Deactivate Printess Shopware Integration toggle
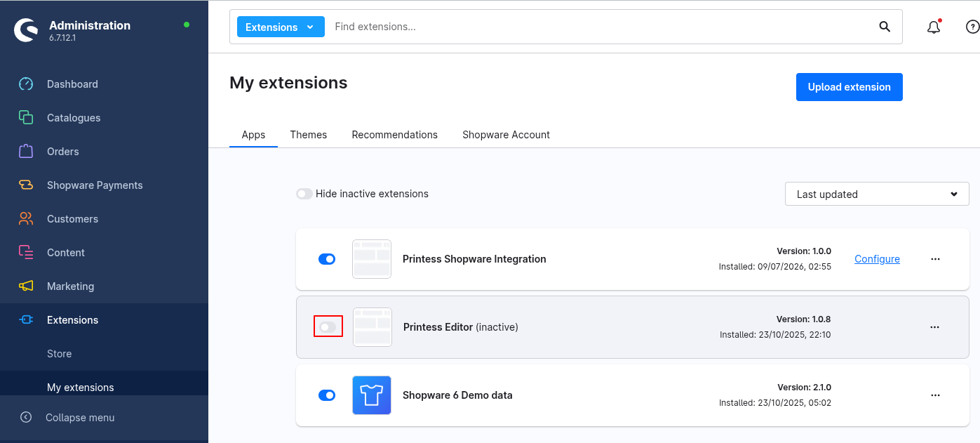Screen dimensions: 980x443 coord(327,259)
